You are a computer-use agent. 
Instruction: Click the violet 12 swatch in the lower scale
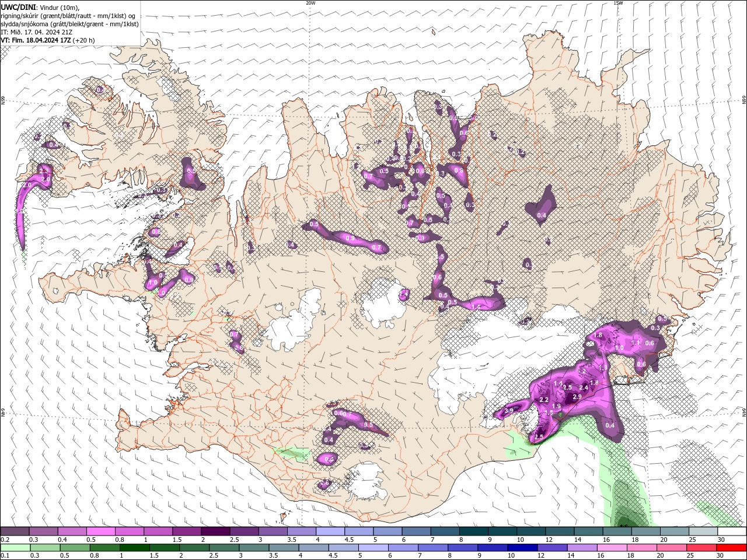[551, 548]
